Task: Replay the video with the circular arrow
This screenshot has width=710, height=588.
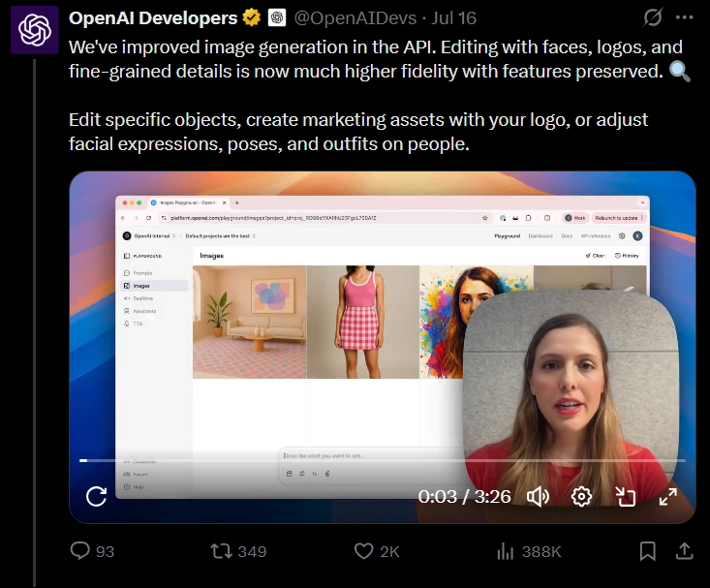Action: (97, 497)
